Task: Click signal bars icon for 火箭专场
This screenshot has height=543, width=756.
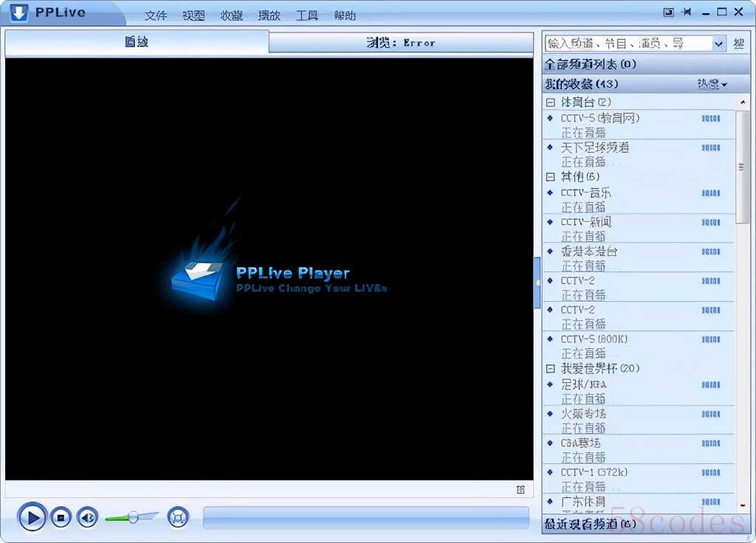Action: [x=711, y=415]
